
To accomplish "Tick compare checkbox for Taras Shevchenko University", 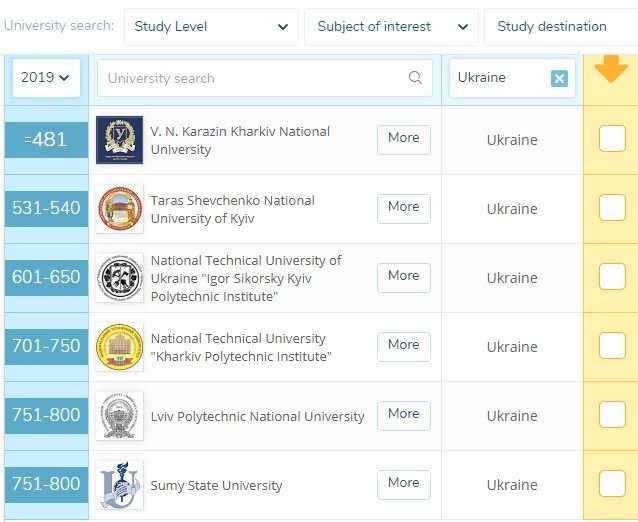I will (x=612, y=207).
